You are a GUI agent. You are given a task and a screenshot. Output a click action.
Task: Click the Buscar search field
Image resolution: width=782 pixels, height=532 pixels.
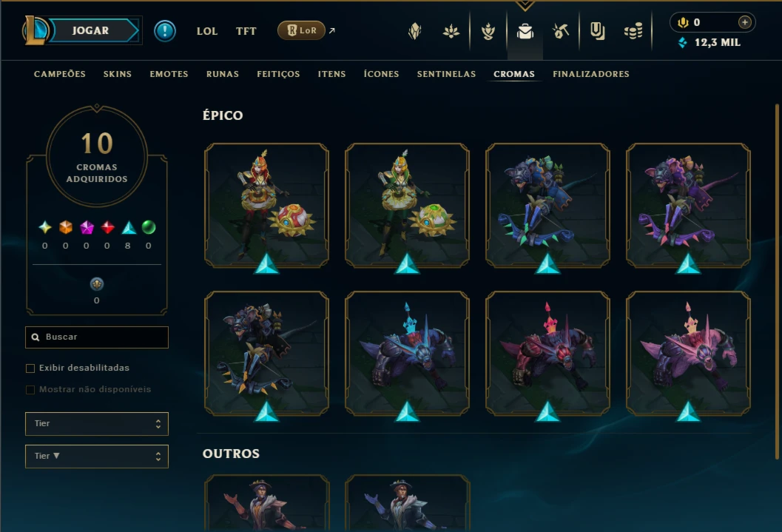[97, 337]
